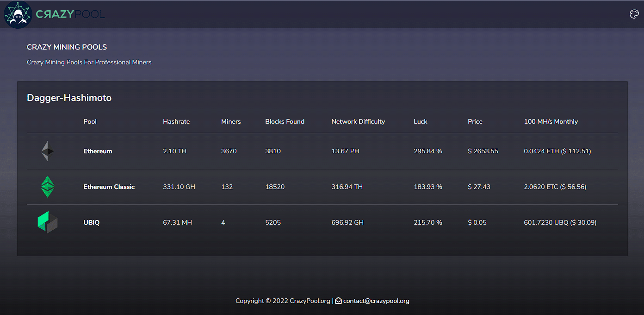644x315 pixels.
Task: Open the Ethereum pool link
Action: tap(98, 151)
